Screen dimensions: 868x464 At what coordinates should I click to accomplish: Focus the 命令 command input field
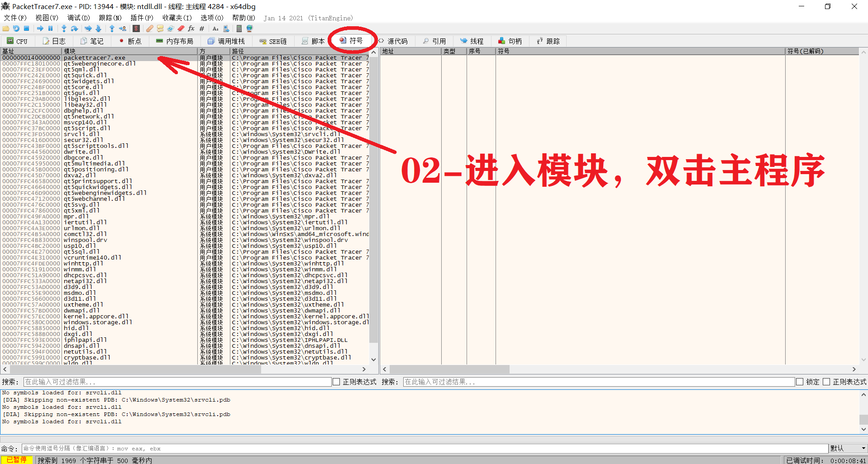pyautogui.click(x=425, y=448)
